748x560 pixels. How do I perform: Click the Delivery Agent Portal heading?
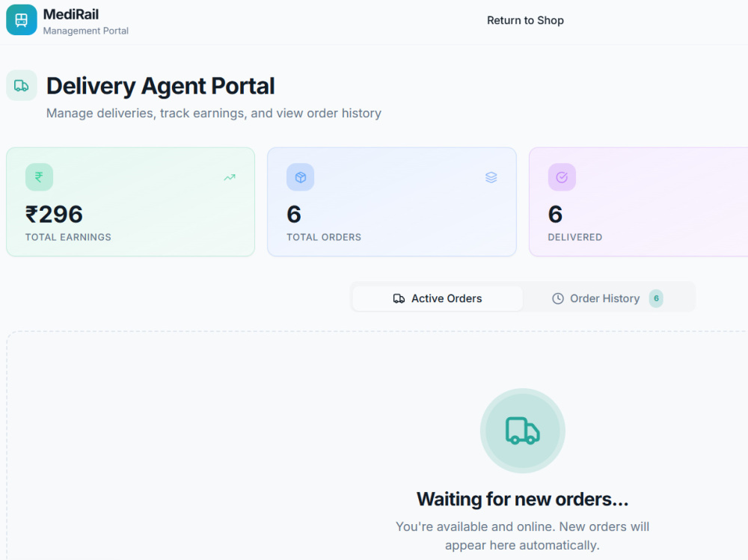click(160, 86)
